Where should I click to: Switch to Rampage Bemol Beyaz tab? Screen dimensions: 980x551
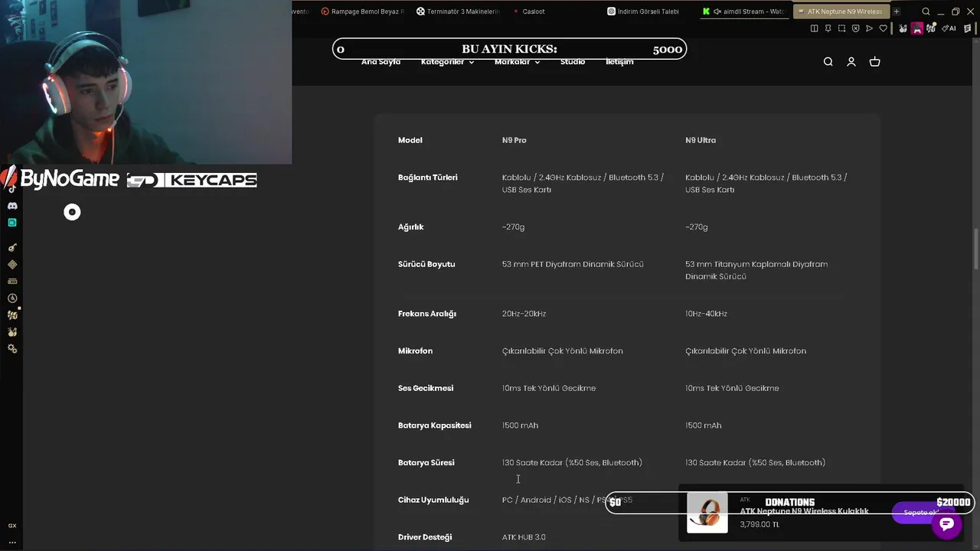[362, 11]
